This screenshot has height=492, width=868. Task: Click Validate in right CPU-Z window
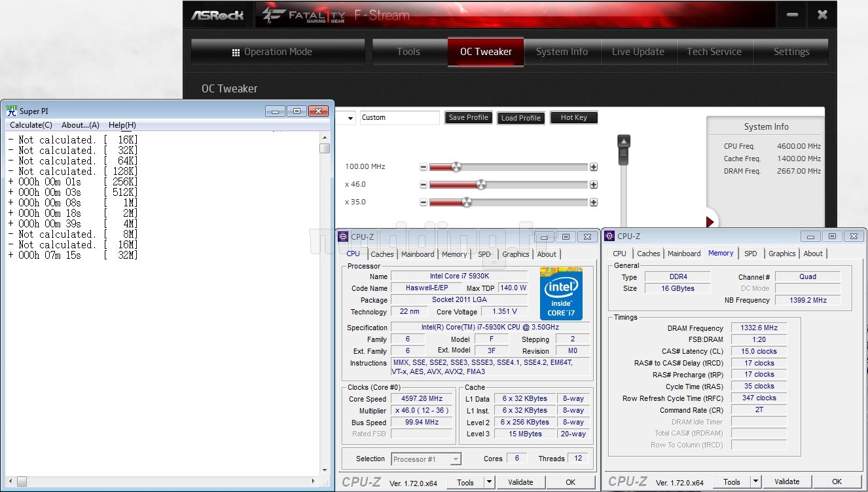click(787, 482)
